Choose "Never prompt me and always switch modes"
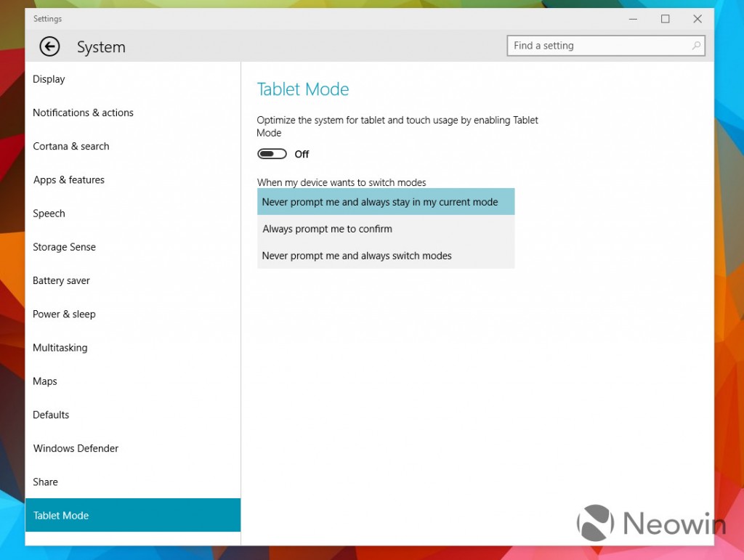Screen dimensions: 744x560 (x=356, y=255)
